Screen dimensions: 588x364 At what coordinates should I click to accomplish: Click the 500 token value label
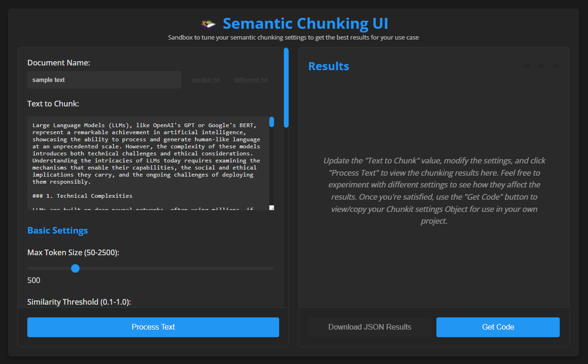pyautogui.click(x=33, y=280)
